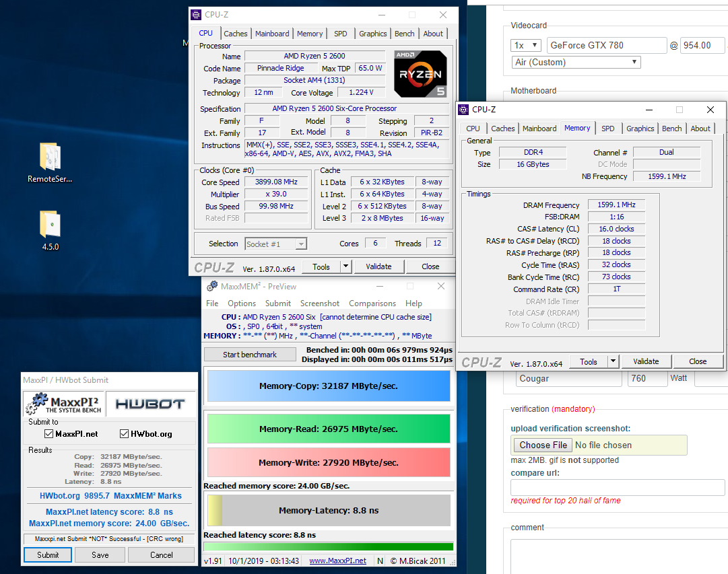Expand the Tools dropdown arrow in CPU-Z Memory window
Screen dimensions: 728x574
click(x=613, y=361)
